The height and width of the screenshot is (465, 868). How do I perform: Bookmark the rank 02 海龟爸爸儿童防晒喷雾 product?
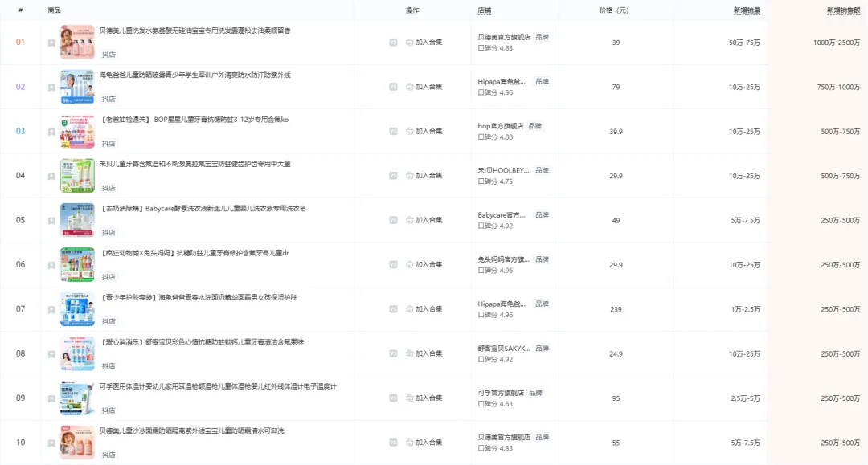(51, 88)
